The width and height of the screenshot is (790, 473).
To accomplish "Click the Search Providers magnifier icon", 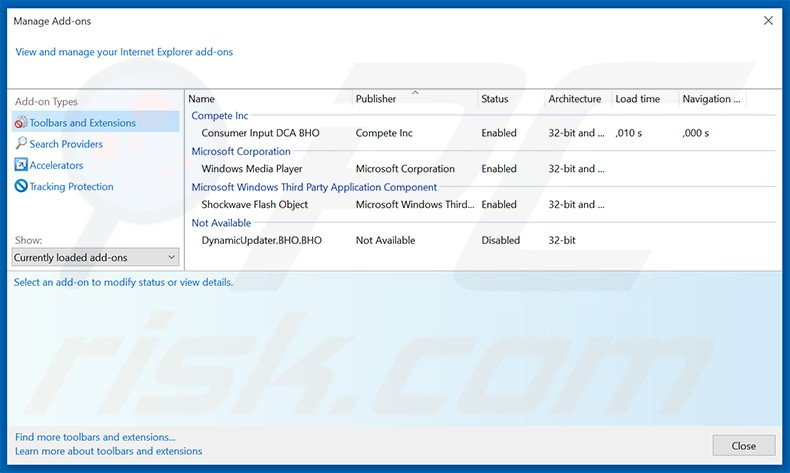I will pyautogui.click(x=21, y=144).
